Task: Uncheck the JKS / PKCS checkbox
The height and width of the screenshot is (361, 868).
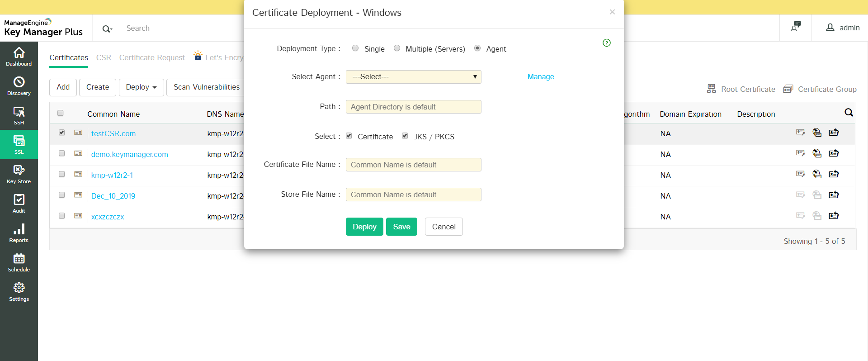Action: pos(405,136)
